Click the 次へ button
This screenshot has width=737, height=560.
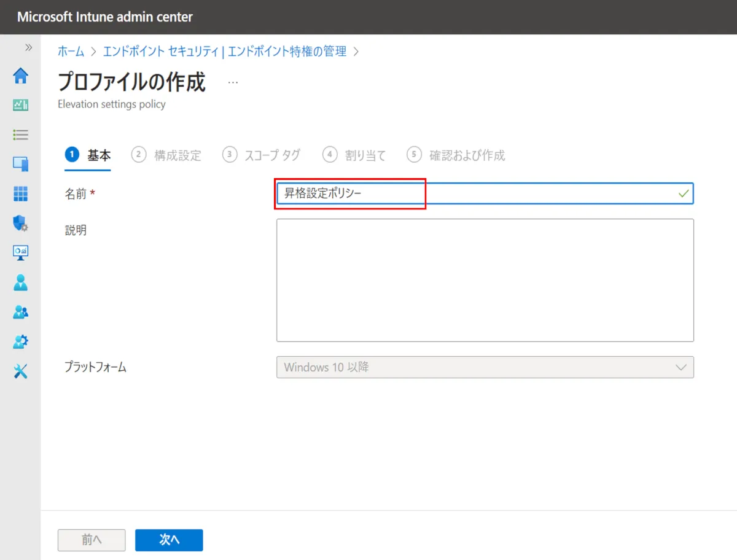[169, 540]
